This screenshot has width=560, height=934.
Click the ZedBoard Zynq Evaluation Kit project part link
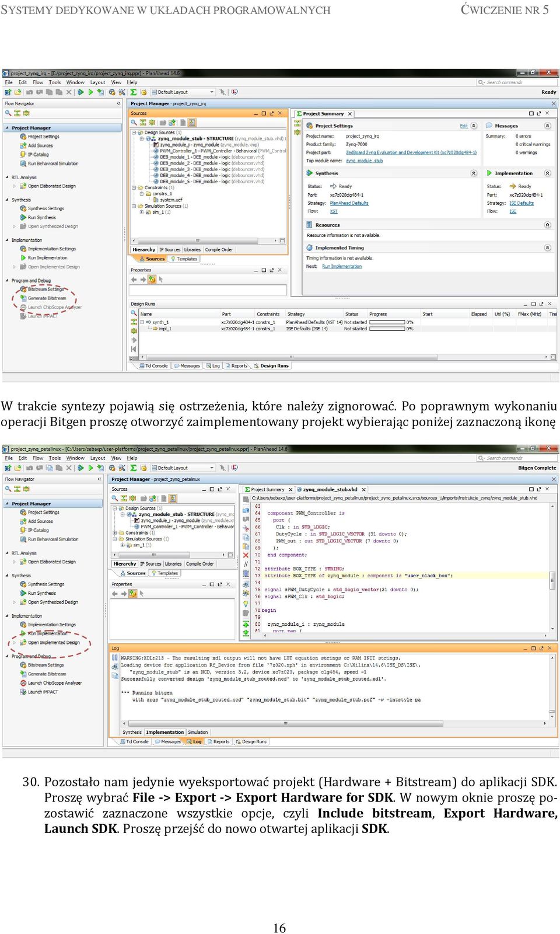411,152
